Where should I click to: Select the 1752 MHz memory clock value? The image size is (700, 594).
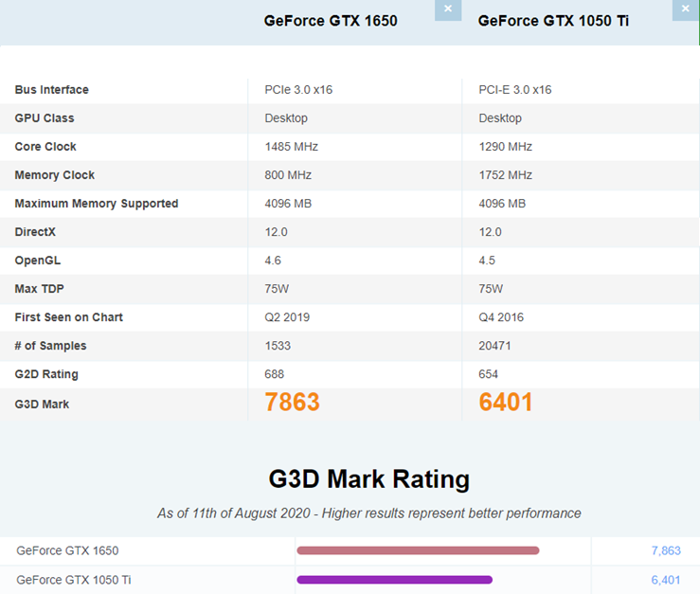[506, 175]
